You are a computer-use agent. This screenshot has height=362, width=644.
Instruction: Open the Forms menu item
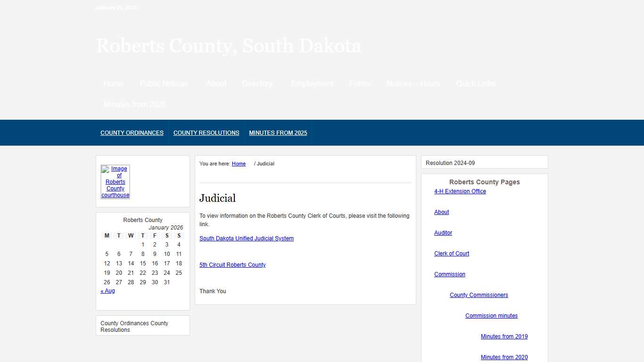click(360, 83)
